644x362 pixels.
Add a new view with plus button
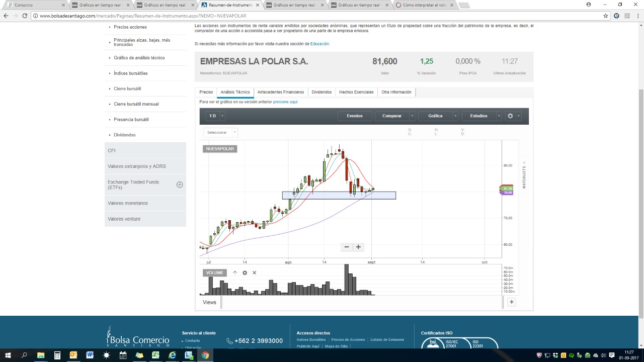point(511,302)
